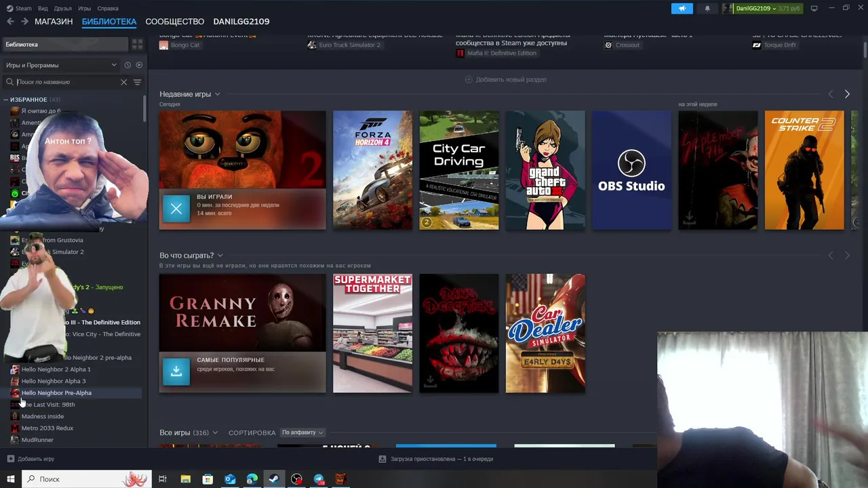
Task: Open Mafia II: Definitive Edition news tag
Action: 496,53
